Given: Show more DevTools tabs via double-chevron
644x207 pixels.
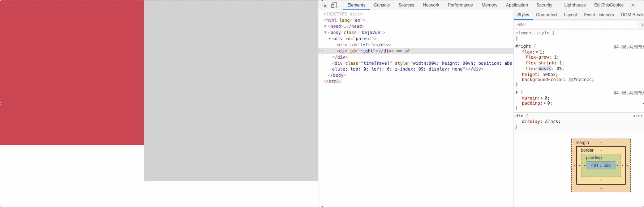Looking at the screenshot, I should coord(633,5).
